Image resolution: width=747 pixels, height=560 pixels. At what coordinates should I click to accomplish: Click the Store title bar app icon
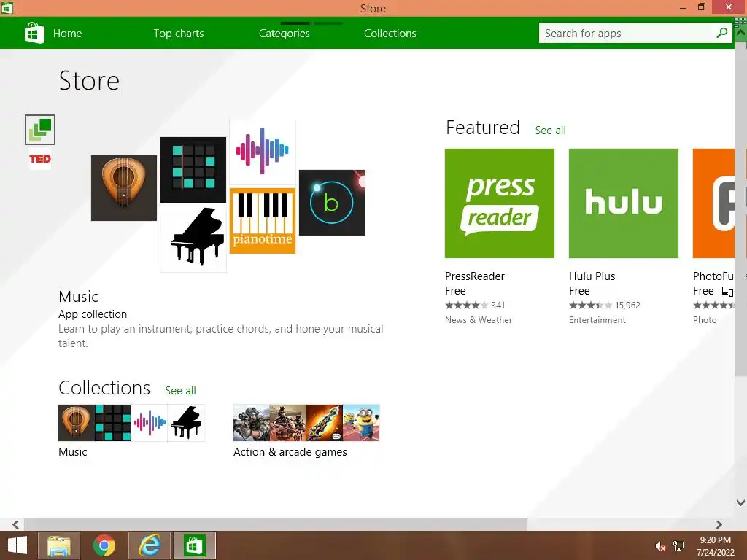pyautogui.click(x=7, y=7)
